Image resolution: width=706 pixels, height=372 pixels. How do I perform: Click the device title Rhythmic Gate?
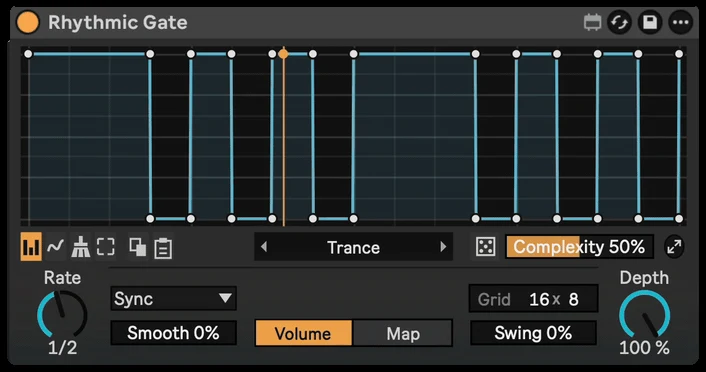click(118, 23)
